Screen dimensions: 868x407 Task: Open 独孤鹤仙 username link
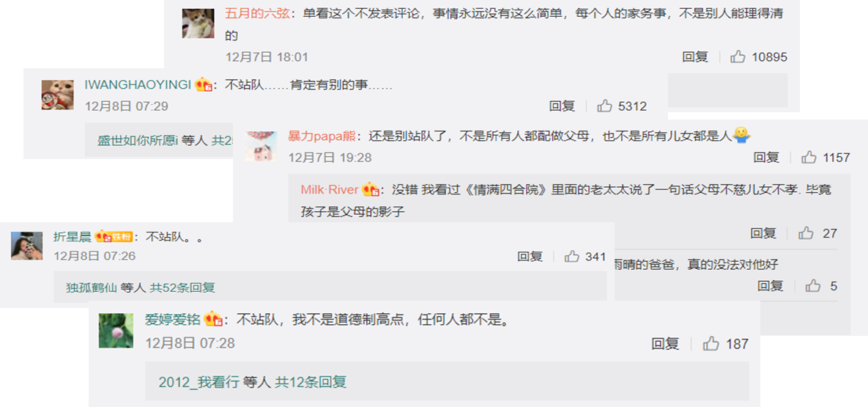(92, 287)
